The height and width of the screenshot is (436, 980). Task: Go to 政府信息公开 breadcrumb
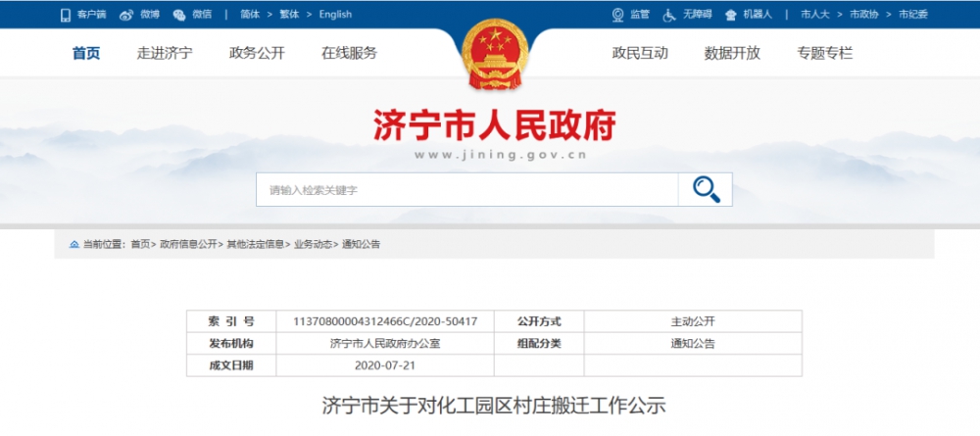(x=188, y=244)
